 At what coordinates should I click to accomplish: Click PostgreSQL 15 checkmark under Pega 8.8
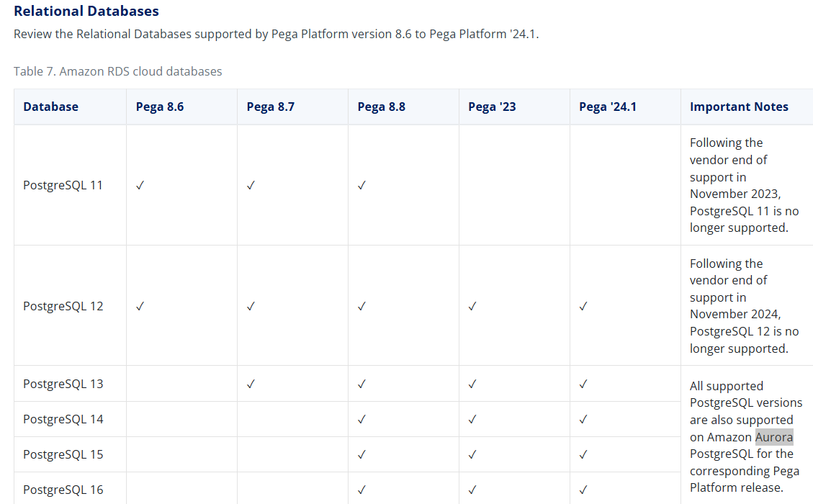point(362,454)
